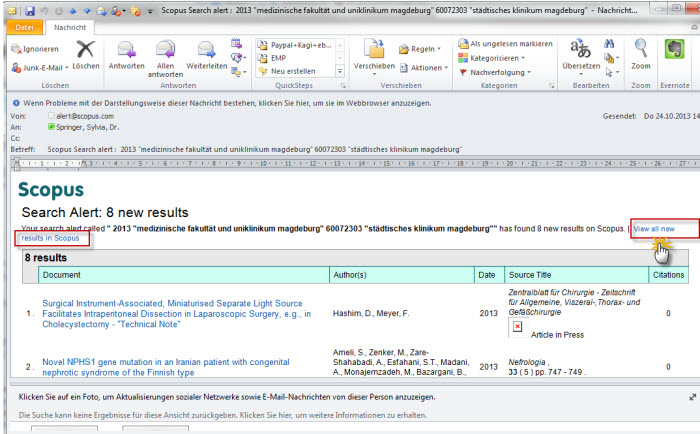Open Evernote elephant icon

[x=675, y=49]
